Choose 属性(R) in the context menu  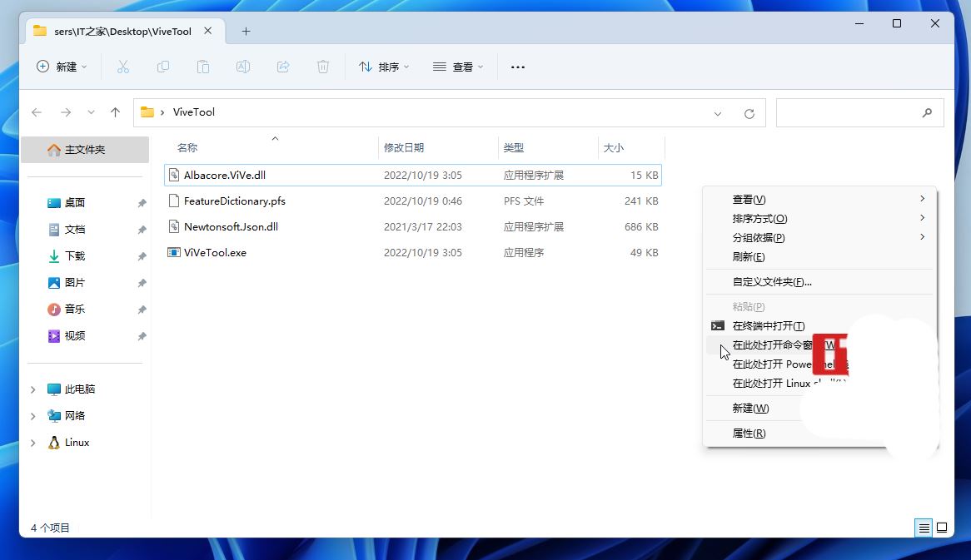[749, 434]
